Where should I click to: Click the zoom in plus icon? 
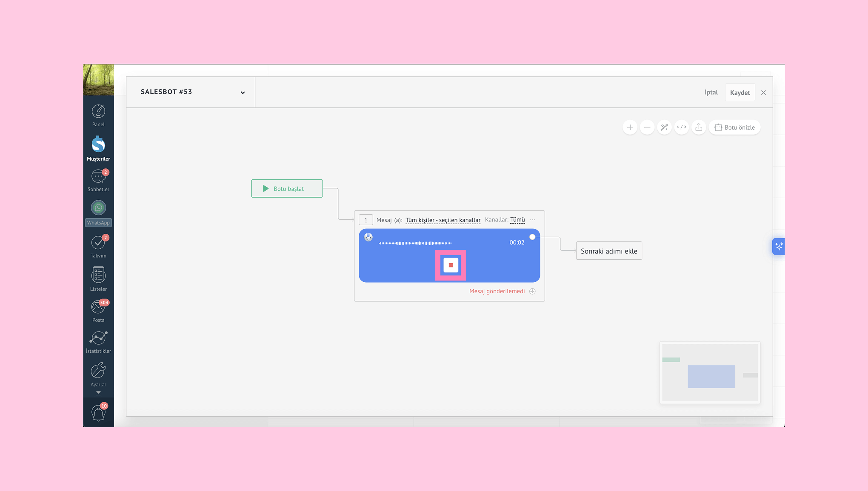point(630,127)
